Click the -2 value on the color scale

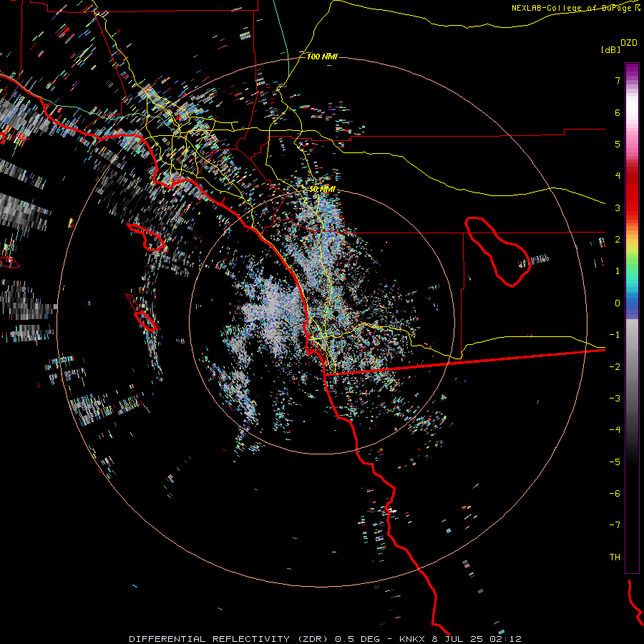point(615,367)
